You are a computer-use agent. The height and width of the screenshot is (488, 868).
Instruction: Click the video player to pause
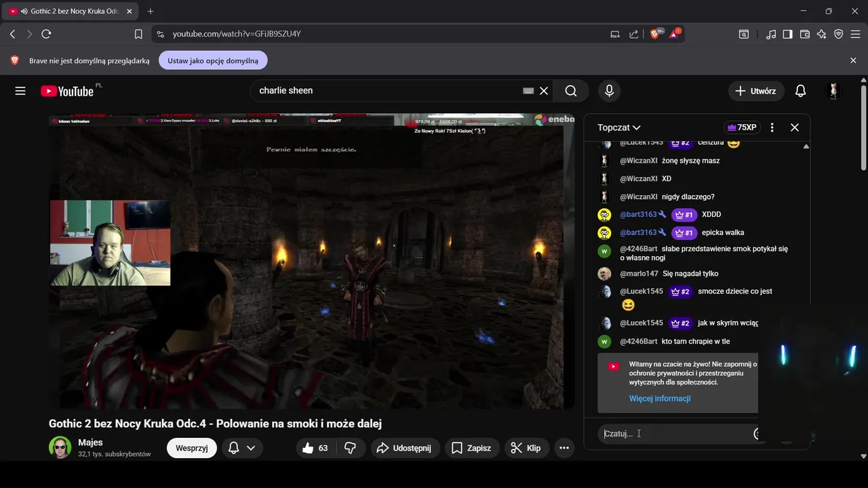click(311, 261)
